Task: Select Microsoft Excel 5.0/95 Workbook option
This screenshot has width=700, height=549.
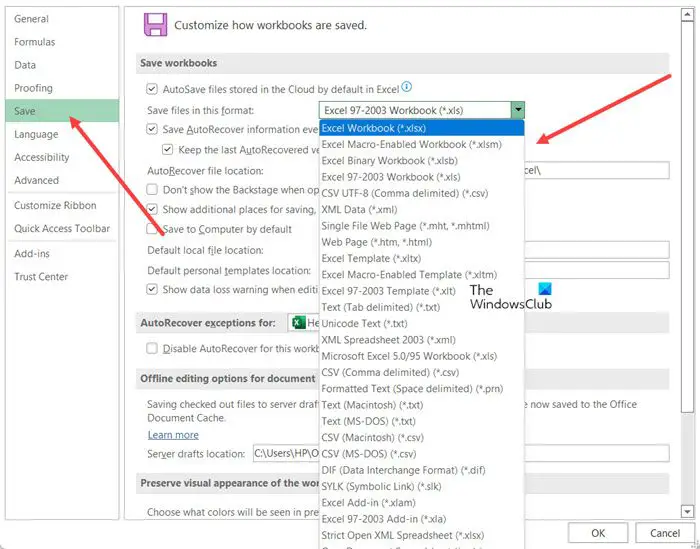Action: click(x=421, y=356)
